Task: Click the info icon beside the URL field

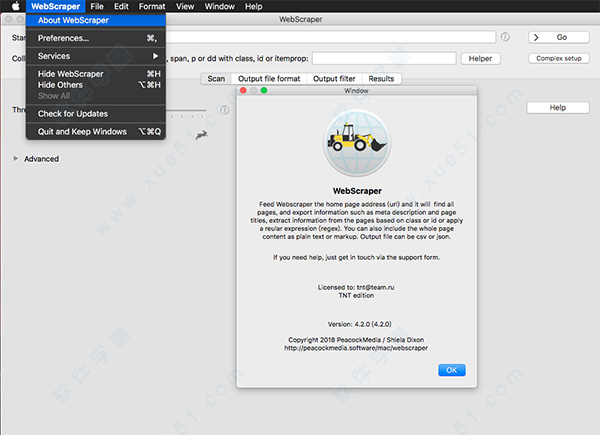Action: point(505,37)
